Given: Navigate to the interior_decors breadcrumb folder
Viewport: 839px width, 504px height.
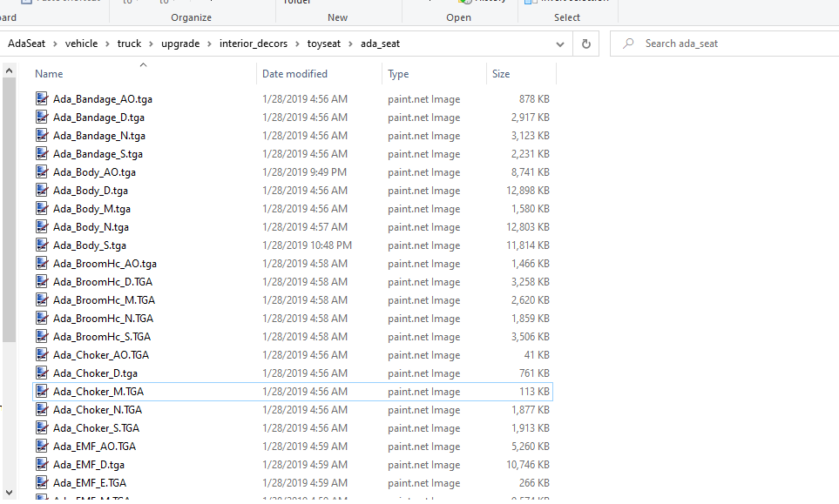Looking at the screenshot, I should 253,44.
